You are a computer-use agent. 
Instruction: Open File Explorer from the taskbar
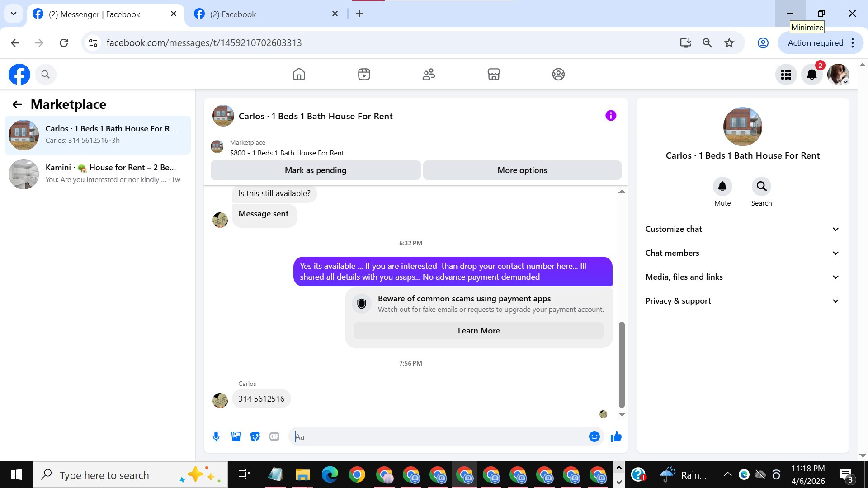(302, 474)
